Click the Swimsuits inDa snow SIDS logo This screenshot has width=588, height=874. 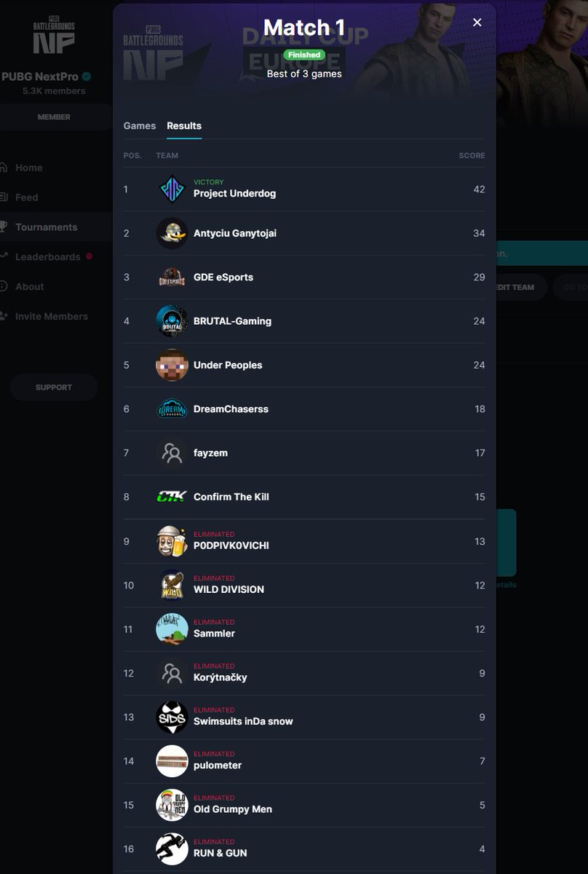[x=172, y=717]
